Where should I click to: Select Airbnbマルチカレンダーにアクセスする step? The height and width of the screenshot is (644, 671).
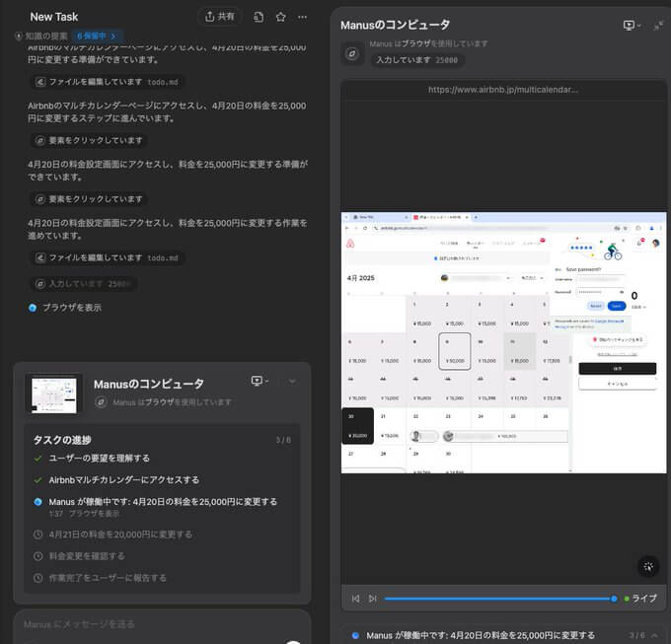124,480
